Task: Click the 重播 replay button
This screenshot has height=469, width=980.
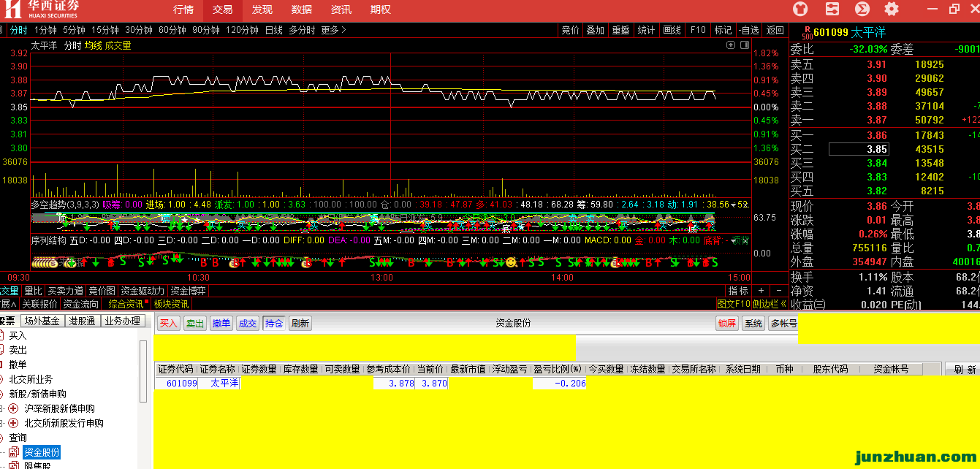Action: coord(620,30)
